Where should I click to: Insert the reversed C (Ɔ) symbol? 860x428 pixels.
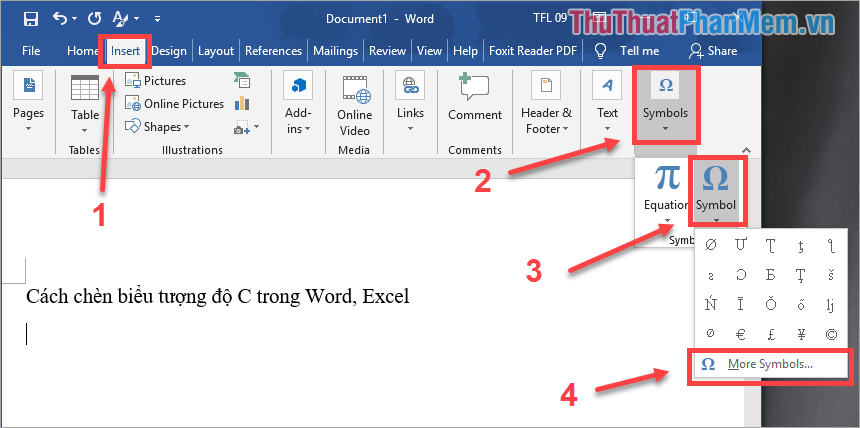point(741,275)
